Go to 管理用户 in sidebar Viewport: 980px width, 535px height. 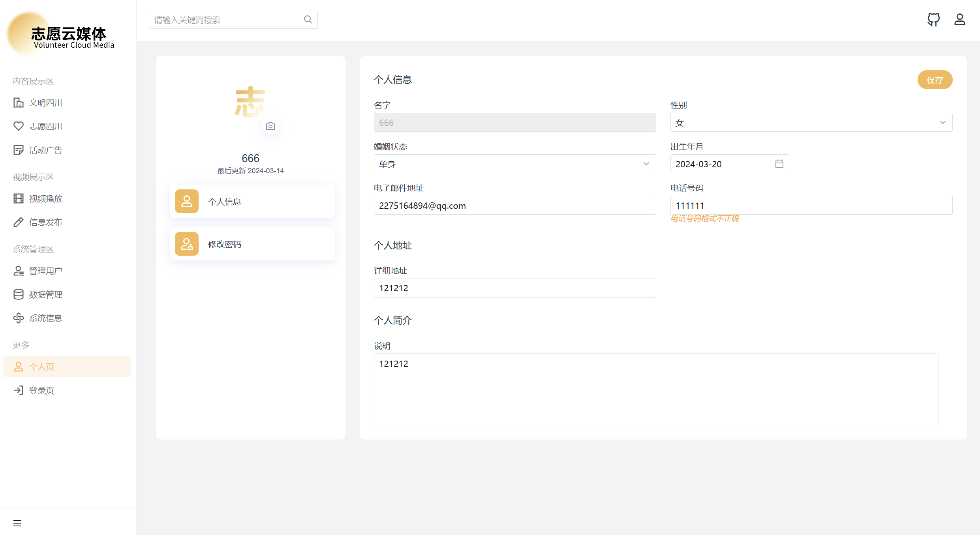(x=46, y=271)
